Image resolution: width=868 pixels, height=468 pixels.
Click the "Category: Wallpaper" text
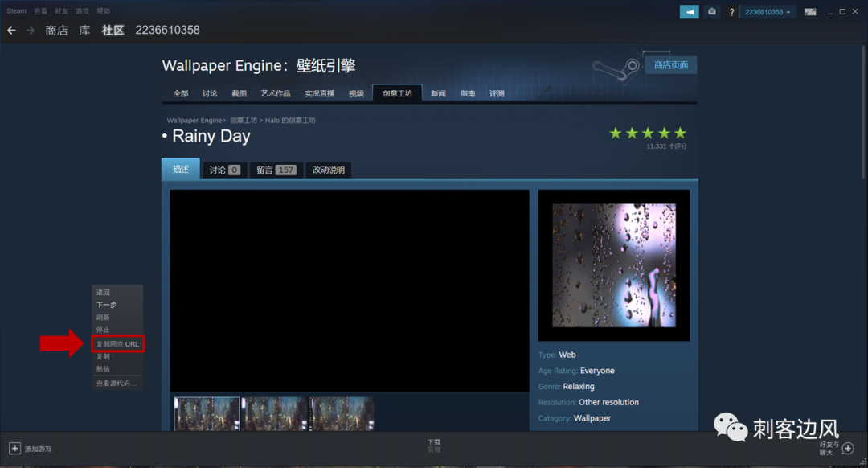[575, 418]
